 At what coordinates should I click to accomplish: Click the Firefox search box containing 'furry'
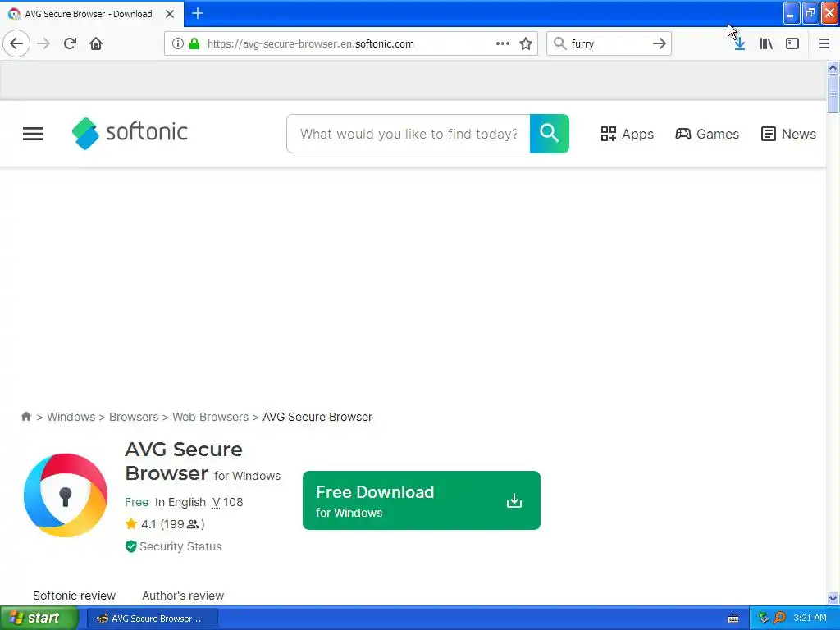[x=609, y=43]
